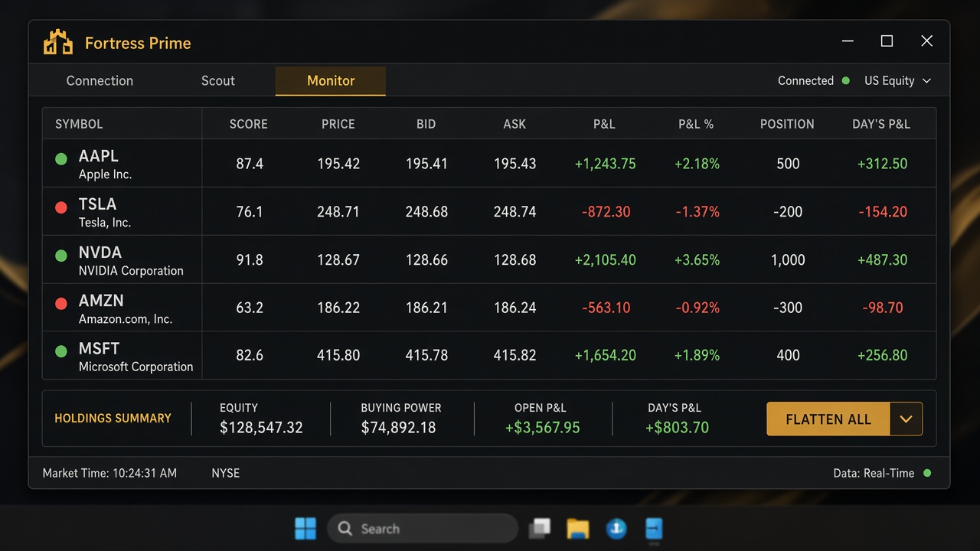980x551 pixels.
Task: Click the -872.30 P&L value
Action: (606, 212)
